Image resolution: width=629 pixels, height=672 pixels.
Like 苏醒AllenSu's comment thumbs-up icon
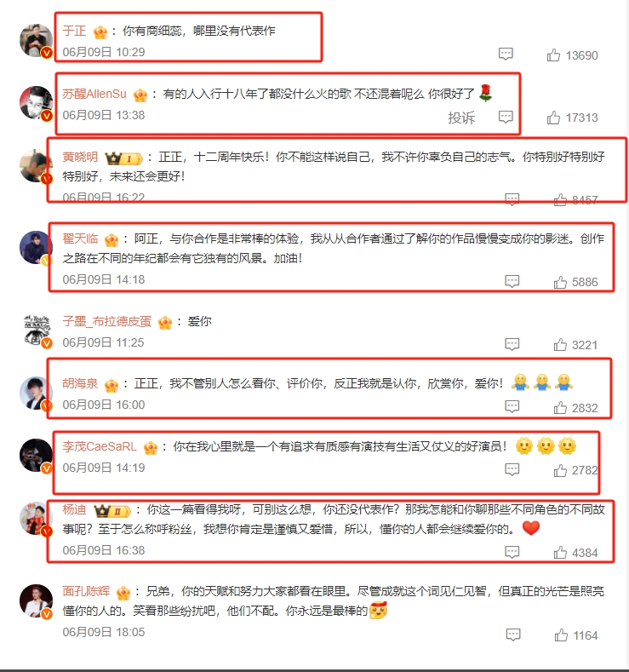pyautogui.click(x=553, y=118)
